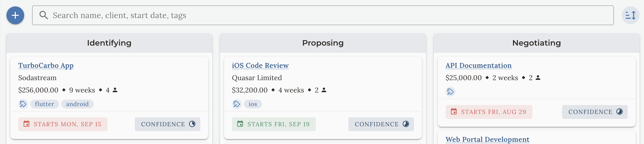Open the Web Portal Development link
Viewport: 644px width, 144px height.
pyautogui.click(x=487, y=139)
